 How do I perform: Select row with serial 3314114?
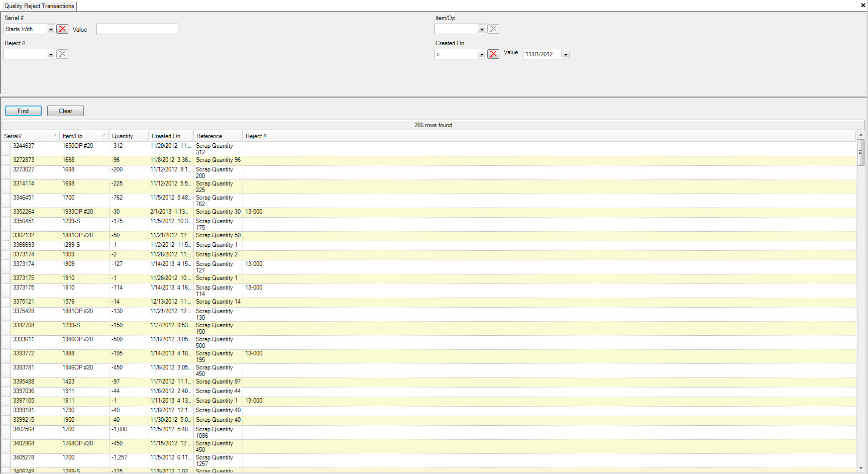(428, 186)
